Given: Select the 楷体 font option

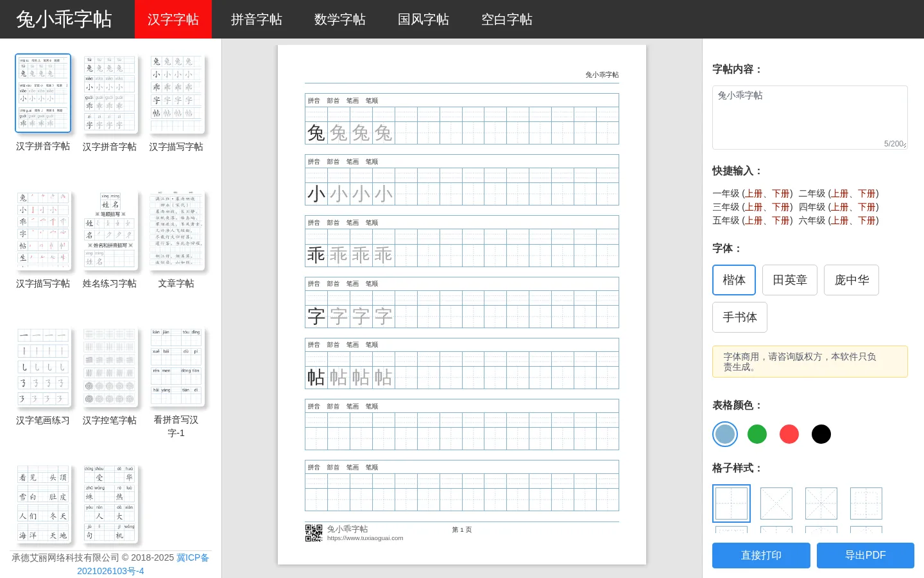Looking at the screenshot, I should (734, 280).
